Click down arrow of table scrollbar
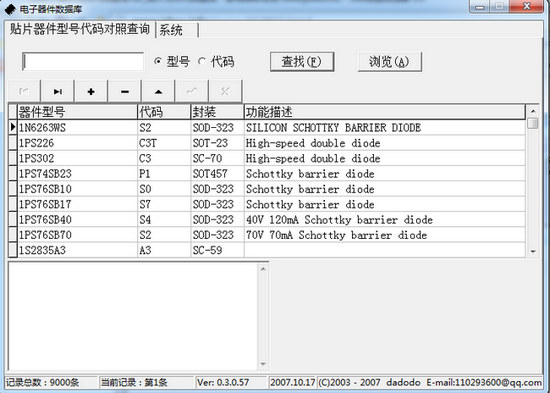Image resolution: width=550 pixels, height=393 pixels. coord(533,252)
